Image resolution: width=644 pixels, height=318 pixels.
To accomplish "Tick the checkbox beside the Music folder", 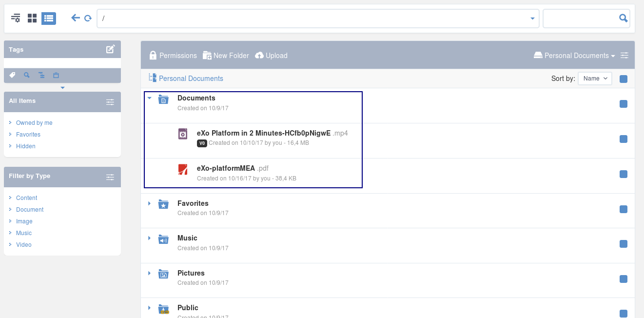I will click(623, 244).
